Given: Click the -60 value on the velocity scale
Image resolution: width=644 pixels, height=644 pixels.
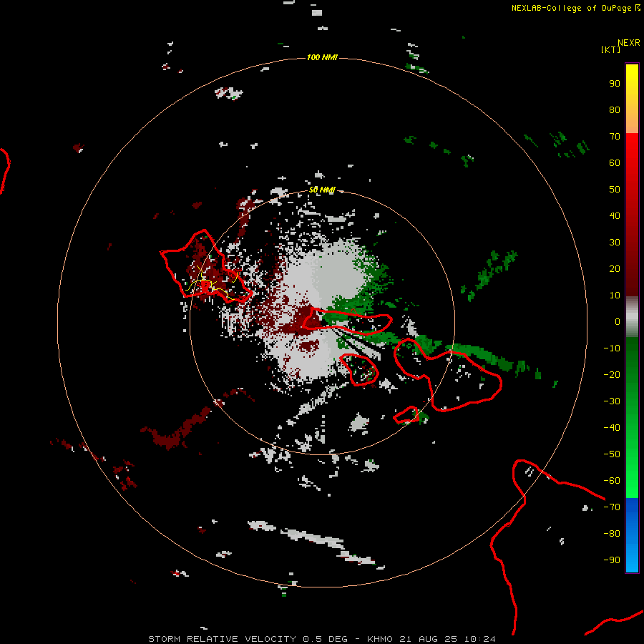Looking at the screenshot, I should tap(612, 481).
